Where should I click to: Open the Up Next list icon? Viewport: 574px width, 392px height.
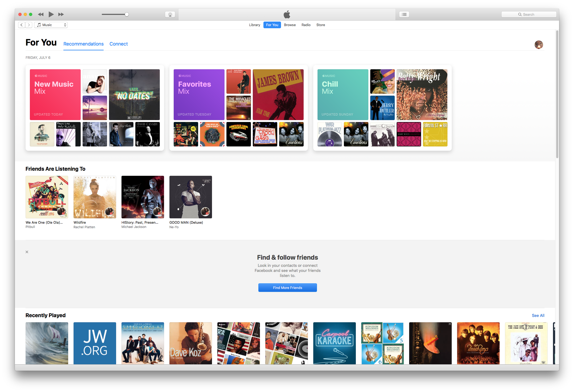pyautogui.click(x=404, y=14)
